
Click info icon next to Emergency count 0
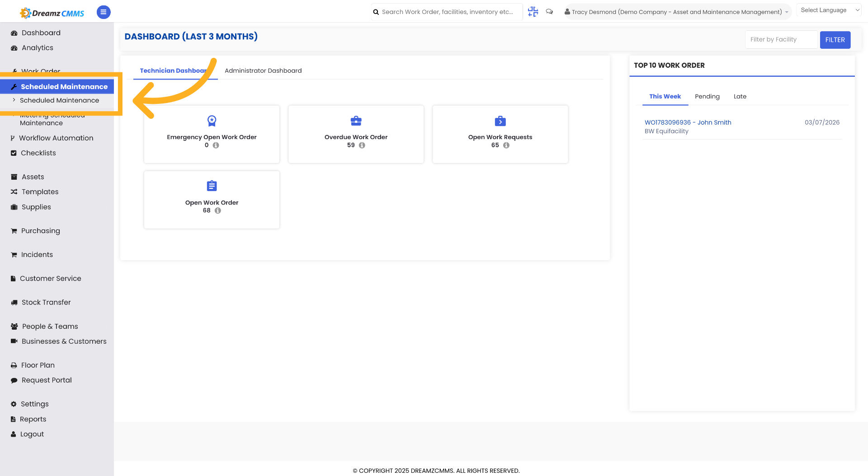tap(216, 145)
